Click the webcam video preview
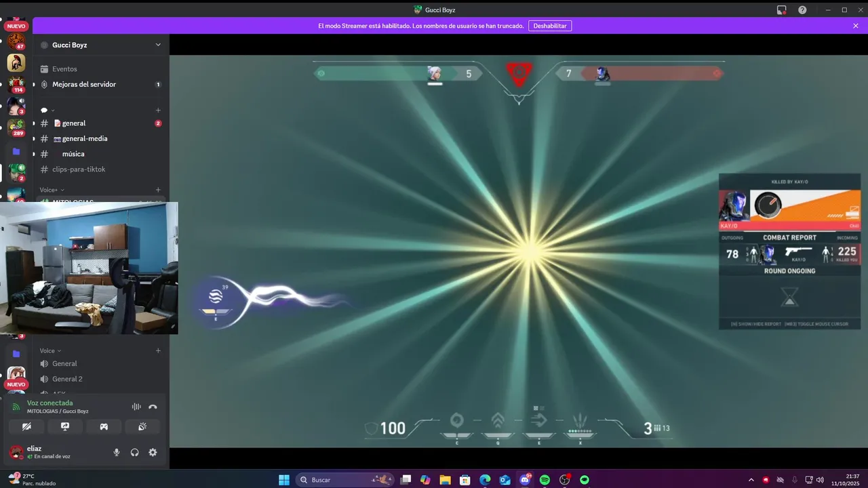Image resolution: width=868 pixels, height=488 pixels. pos(89,268)
